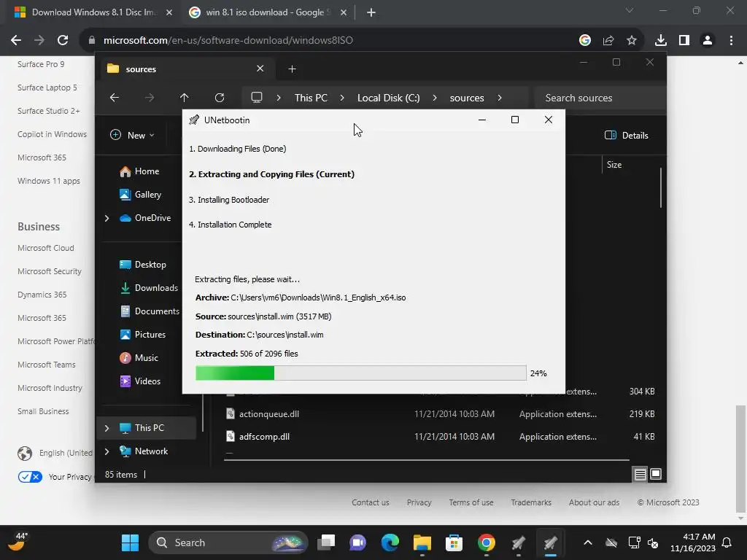Screen dimensions: 747x560
Task: Click This PC in the breadcrumb path
Action: point(311,98)
